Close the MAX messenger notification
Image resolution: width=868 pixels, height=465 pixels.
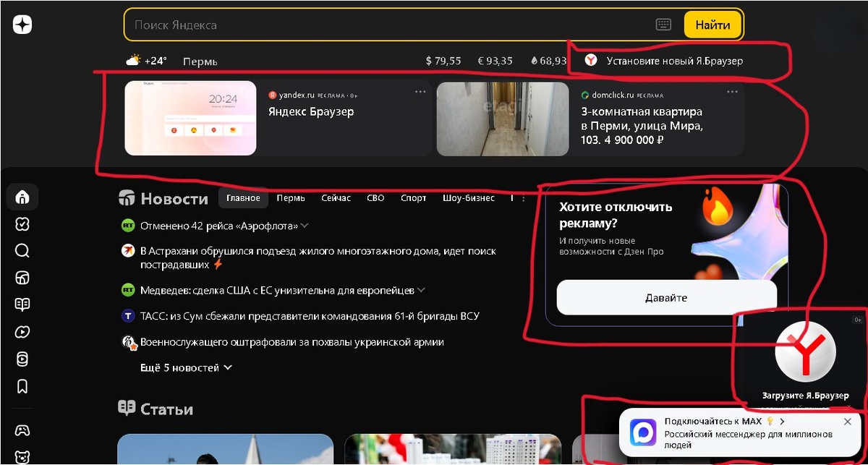(848, 421)
